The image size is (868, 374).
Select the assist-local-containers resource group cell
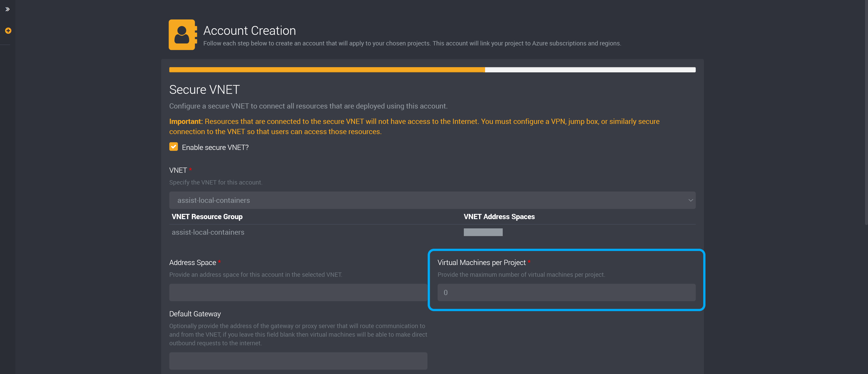coord(208,232)
